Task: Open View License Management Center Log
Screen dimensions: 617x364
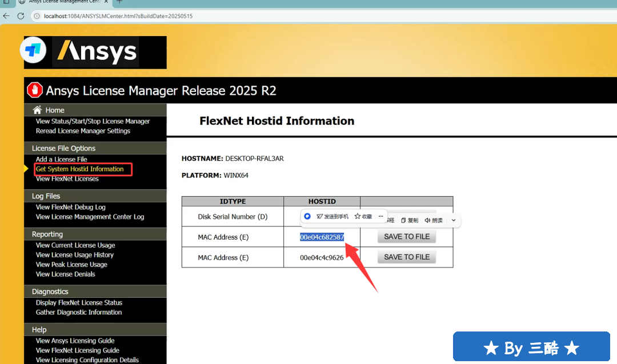Action: [x=90, y=217]
